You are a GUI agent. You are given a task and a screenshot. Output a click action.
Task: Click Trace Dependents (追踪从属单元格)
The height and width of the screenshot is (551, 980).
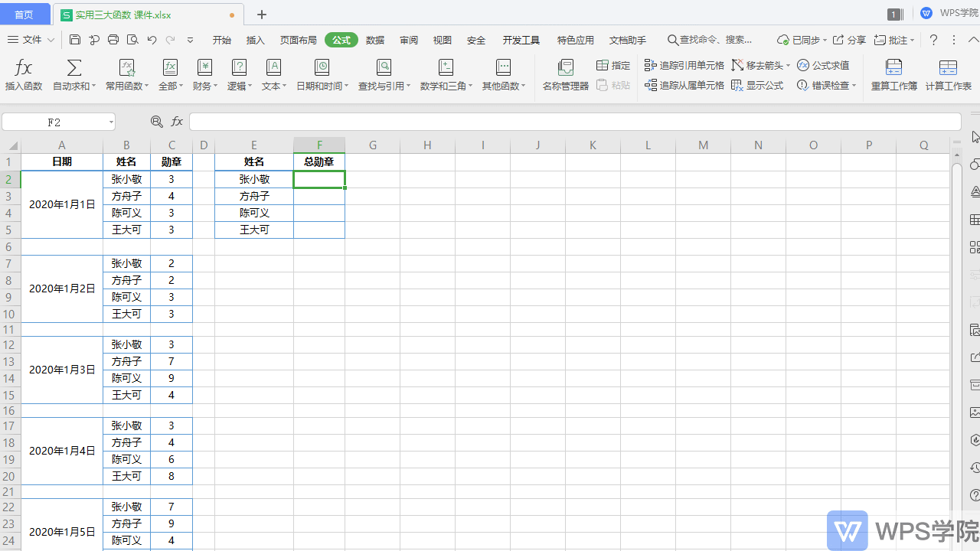tap(684, 86)
